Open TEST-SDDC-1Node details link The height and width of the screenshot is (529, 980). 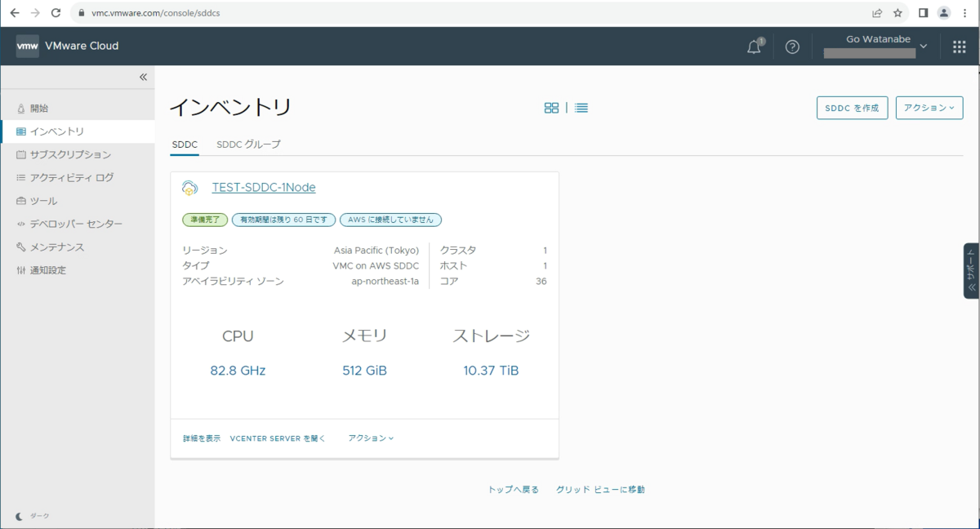coord(263,187)
